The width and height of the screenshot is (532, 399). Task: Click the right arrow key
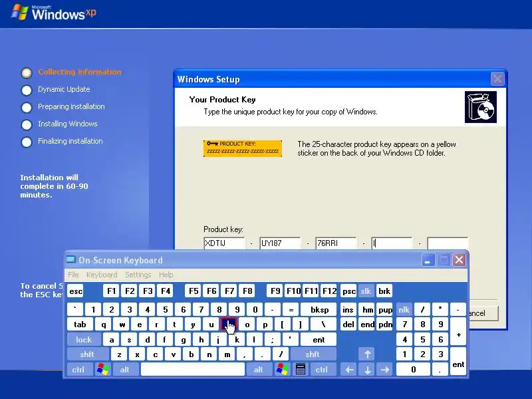[385, 369]
